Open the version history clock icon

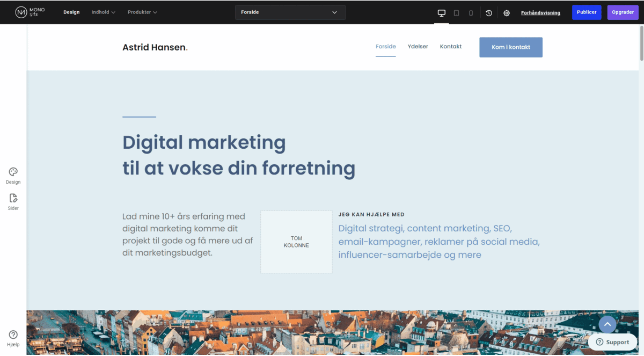[489, 13]
